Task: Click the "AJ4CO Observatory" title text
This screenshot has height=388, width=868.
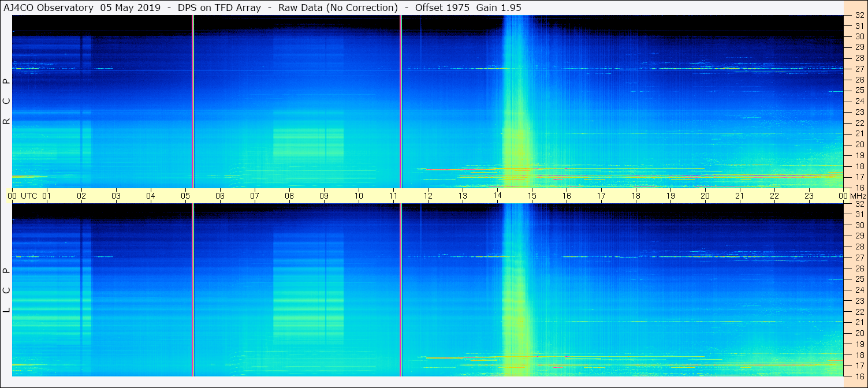Action: 49,8
